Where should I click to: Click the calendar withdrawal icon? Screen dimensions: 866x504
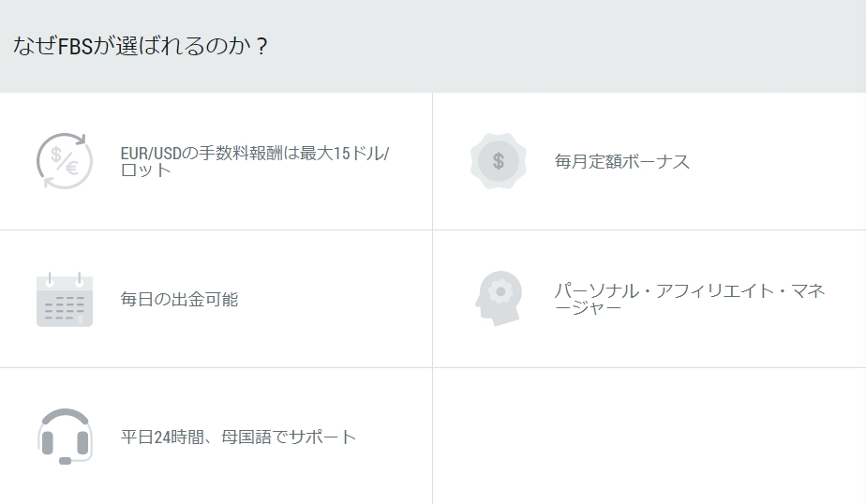[x=65, y=299]
